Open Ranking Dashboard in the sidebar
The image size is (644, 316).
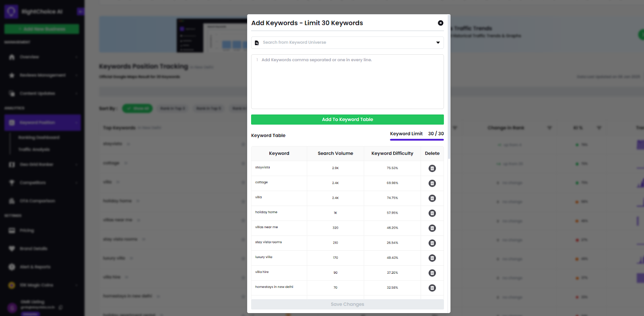39,138
